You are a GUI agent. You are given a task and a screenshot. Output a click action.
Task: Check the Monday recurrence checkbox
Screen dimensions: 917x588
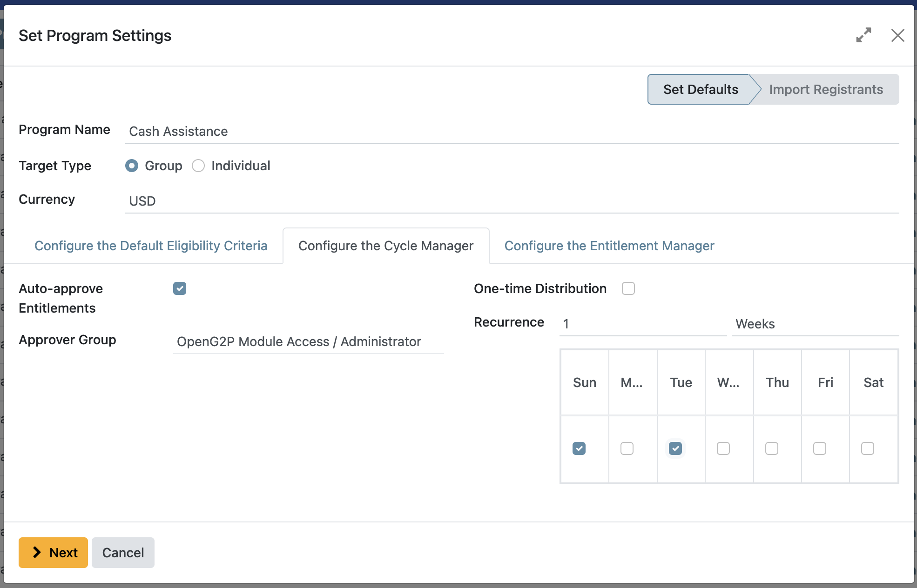627,448
